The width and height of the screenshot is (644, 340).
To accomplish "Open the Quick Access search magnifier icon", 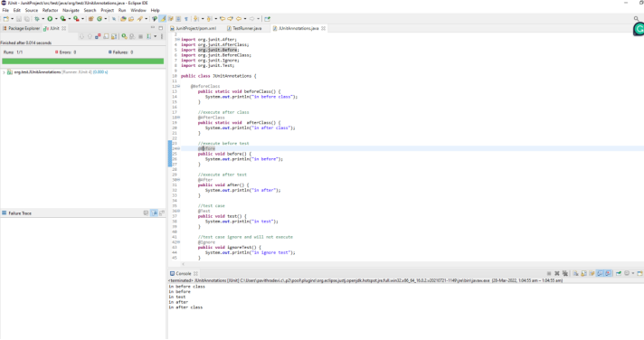I will (636, 18).
